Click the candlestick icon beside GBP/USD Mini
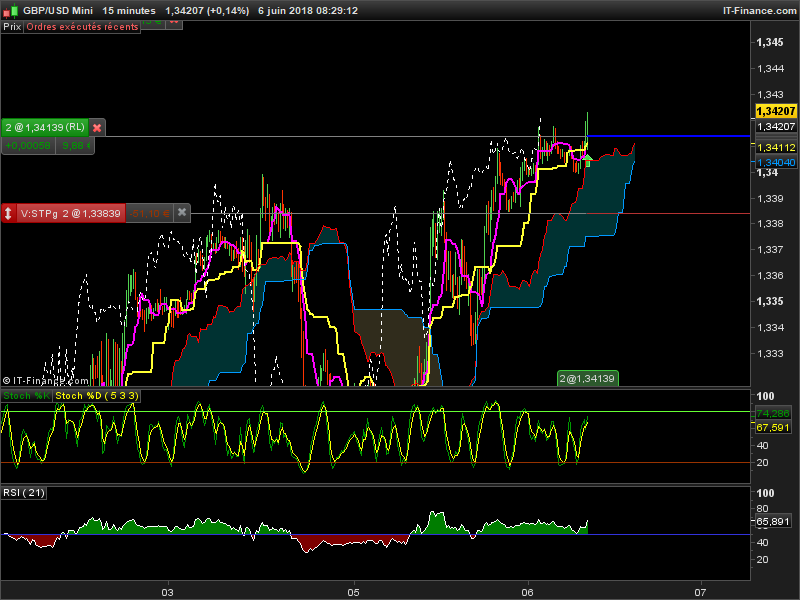This screenshot has height=600, width=800. (x=10, y=10)
